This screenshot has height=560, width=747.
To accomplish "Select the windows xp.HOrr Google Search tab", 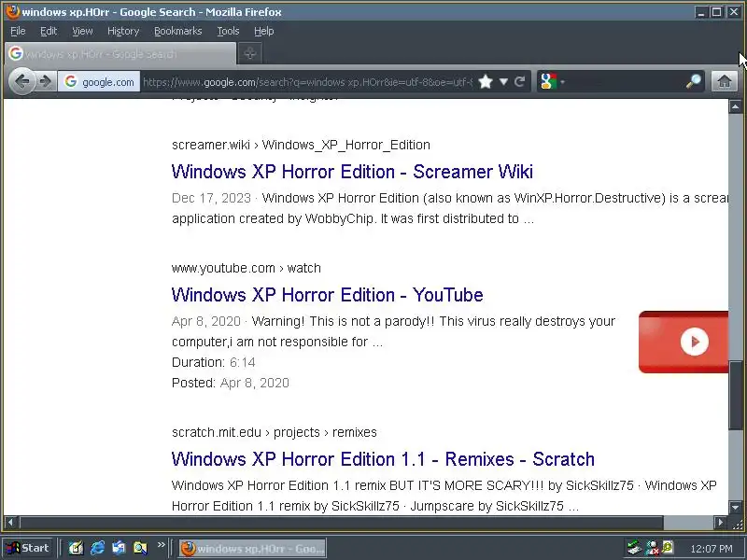I will (x=120, y=53).
